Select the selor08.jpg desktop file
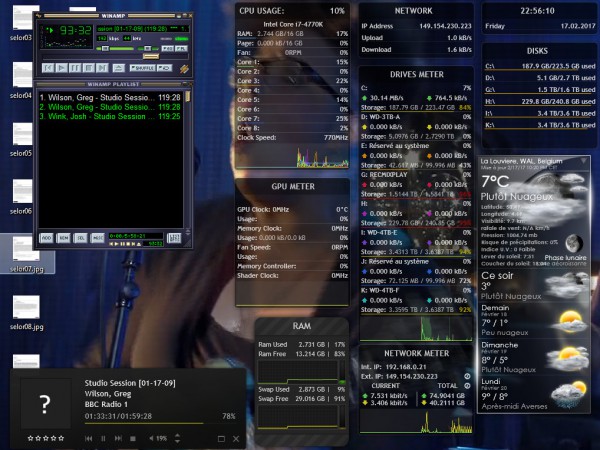The height and width of the screenshot is (450, 600). pos(26,313)
